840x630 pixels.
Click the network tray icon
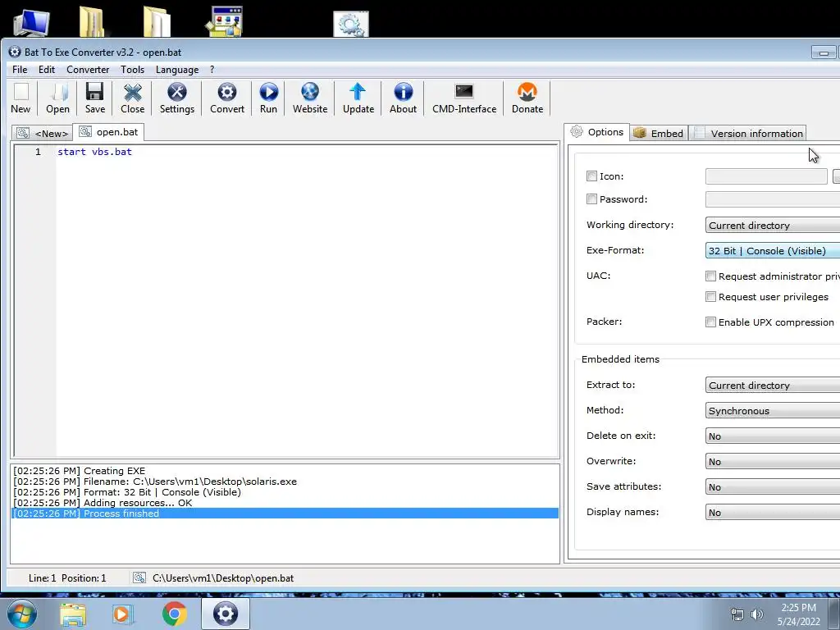[737, 614]
